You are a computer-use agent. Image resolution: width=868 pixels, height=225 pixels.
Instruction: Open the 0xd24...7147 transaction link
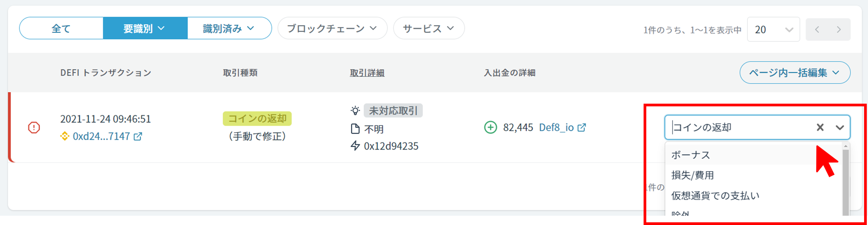pos(102,136)
